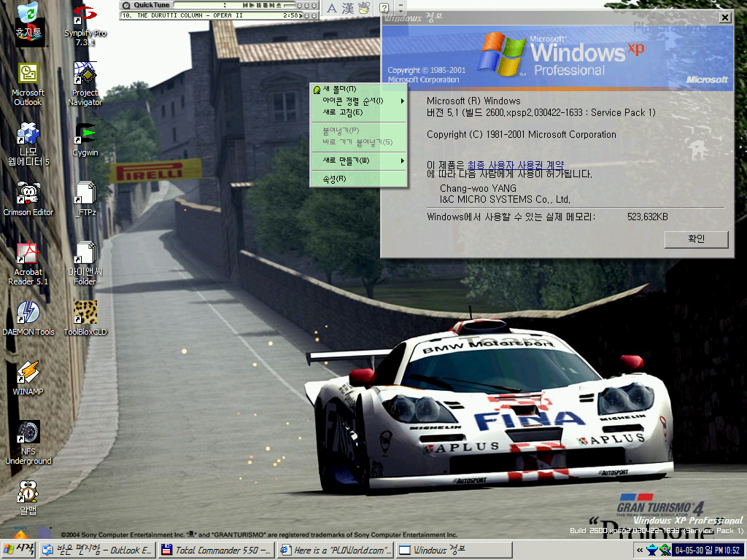Select the Project Navigator desktop icon
Image resolution: width=747 pixels, height=560 pixels.
click(x=85, y=74)
